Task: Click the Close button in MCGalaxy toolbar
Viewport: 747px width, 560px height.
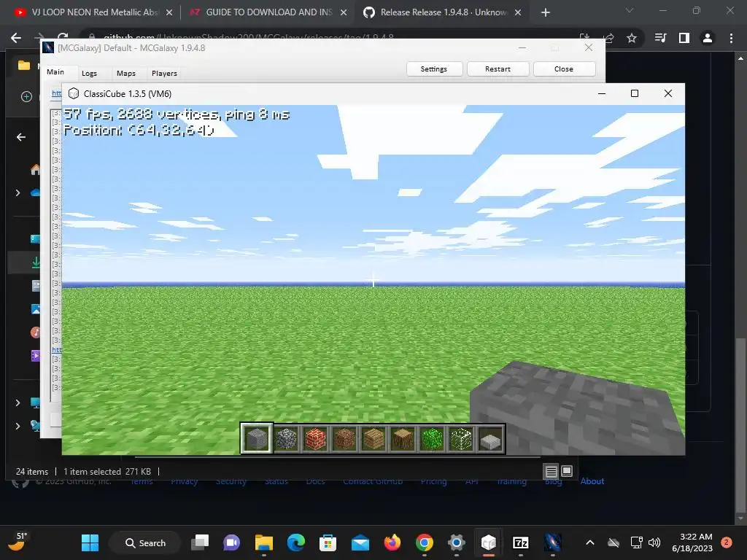Action: [x=564, y=69]
